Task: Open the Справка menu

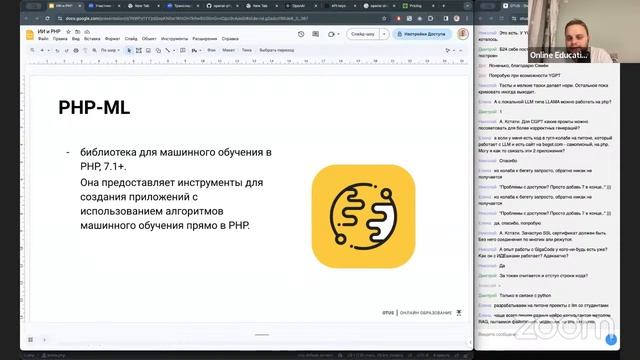Action: [230, 39]
